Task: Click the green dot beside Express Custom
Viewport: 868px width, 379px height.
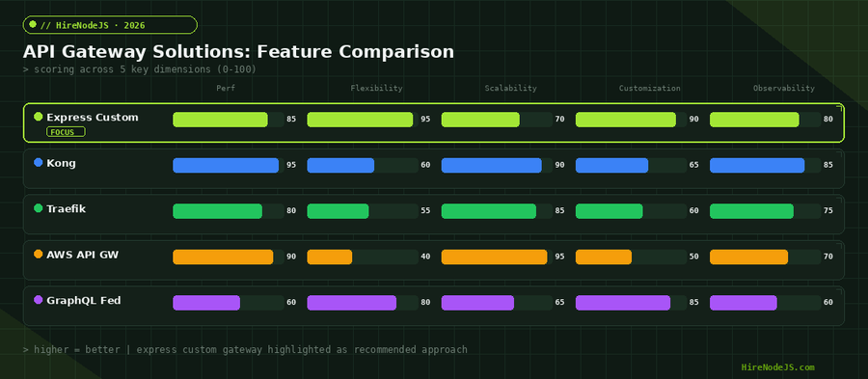Action: (39, 117)
